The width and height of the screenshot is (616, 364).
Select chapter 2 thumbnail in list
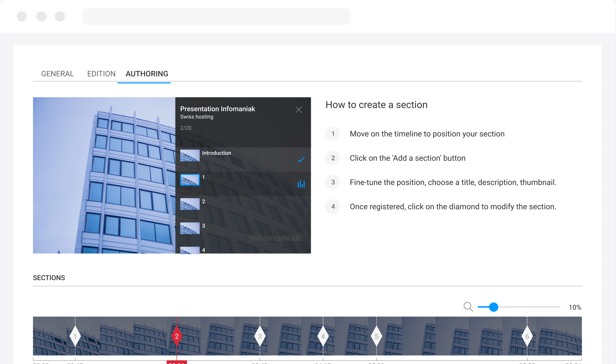point(190,204)
